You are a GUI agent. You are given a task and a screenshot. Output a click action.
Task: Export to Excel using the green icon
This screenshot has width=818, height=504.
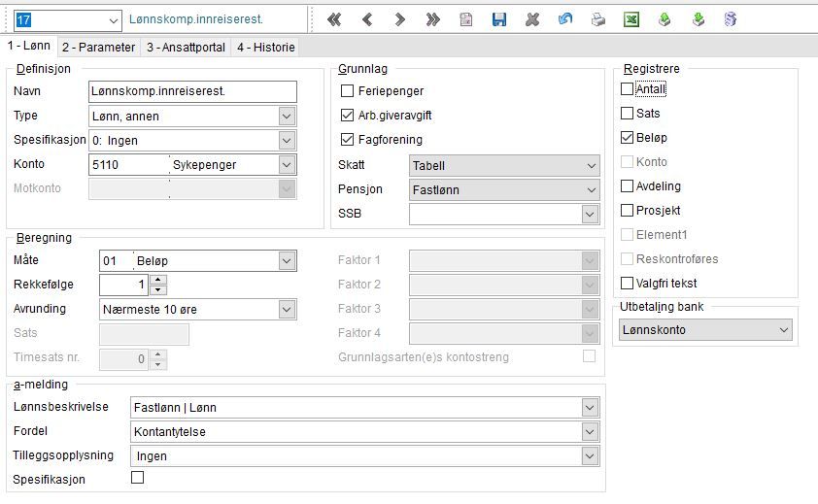click(x=631, y=19)
